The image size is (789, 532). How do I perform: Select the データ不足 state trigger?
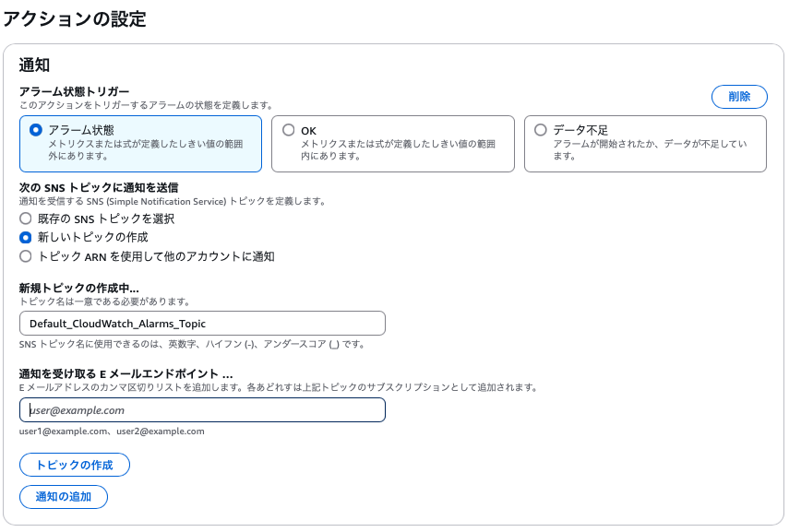(540, 129)
